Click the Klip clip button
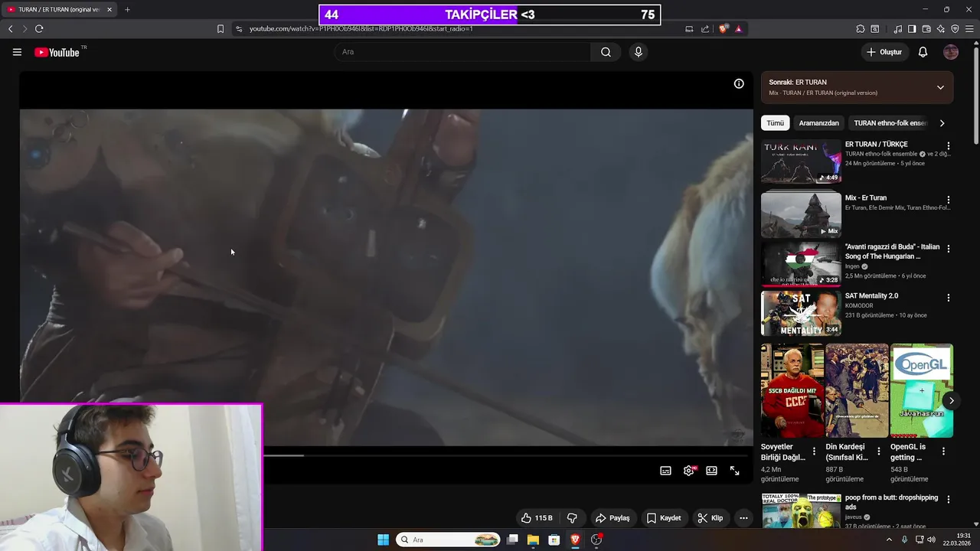This screenshot has width=980, height=551. click(x=710, y=518)
